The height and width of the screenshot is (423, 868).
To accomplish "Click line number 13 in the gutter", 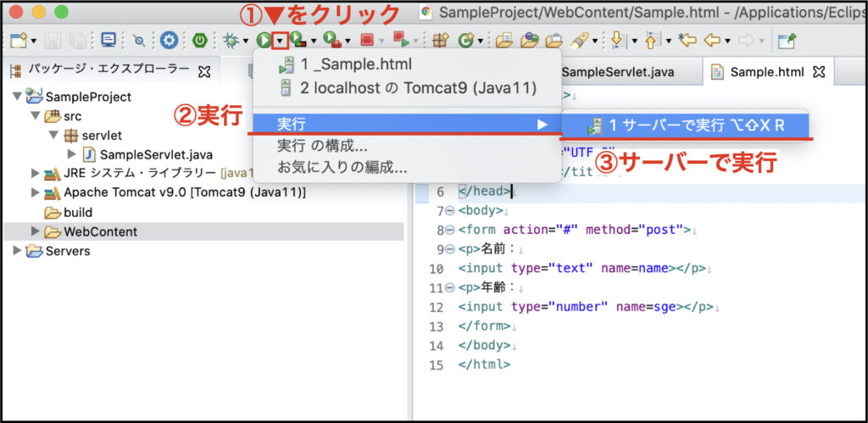I will point(437,326).
